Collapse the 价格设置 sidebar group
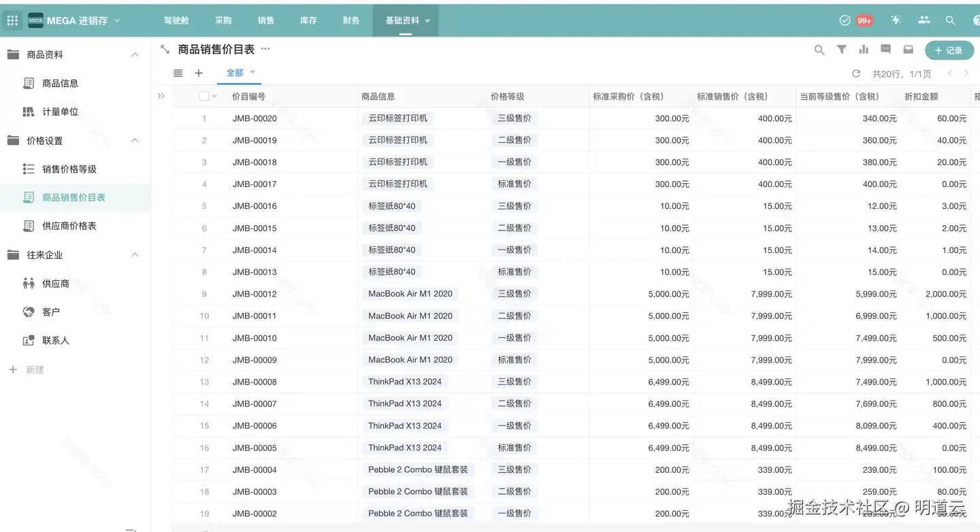Screen dimensions: 980x532 [135, 140]
